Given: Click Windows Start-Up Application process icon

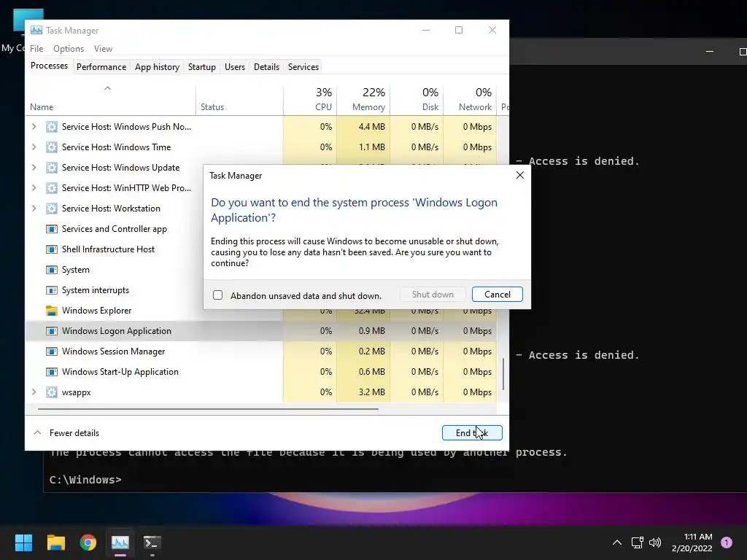Looking at the screenshot, I should coord(52,372).
